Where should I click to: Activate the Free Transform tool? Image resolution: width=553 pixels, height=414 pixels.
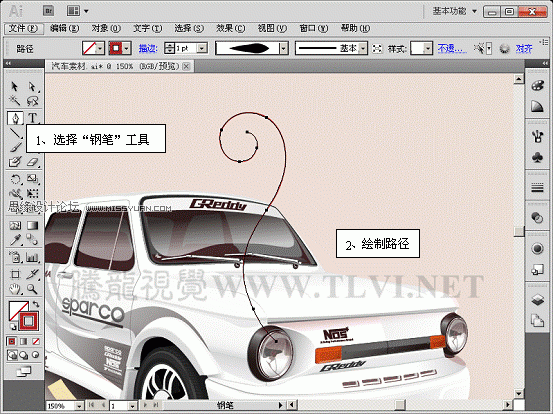(x=32, y=194)
